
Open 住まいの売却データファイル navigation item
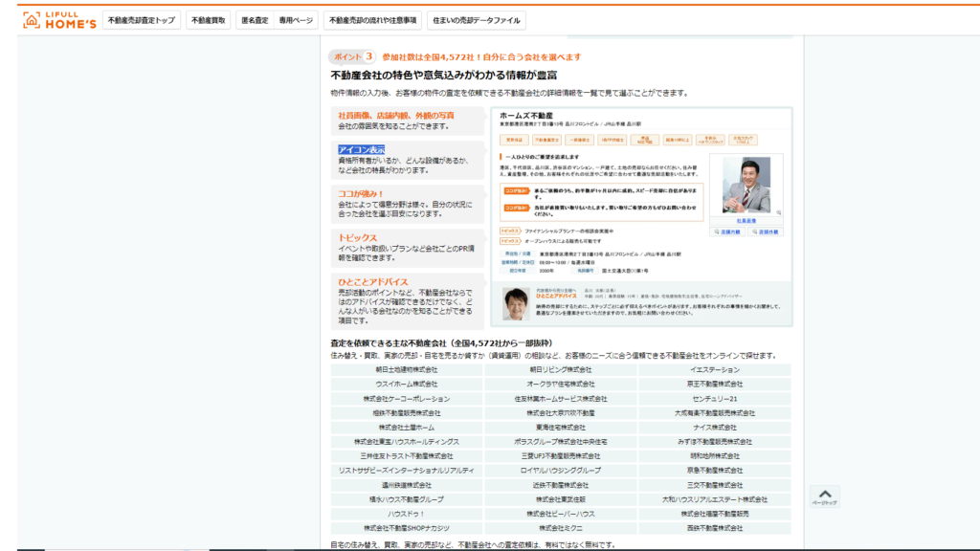tap(476, 20)
